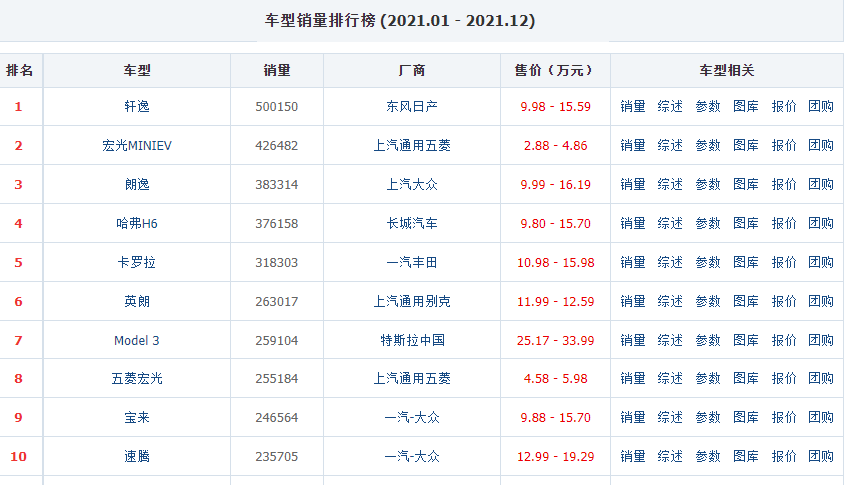Click 参数 link in 轩逸 row
Viewport: 848px width, 487px height.
click(708, 107)
